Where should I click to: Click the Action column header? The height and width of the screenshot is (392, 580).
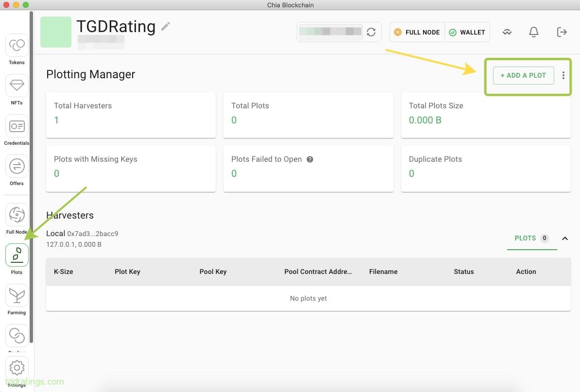pos(526,272)
